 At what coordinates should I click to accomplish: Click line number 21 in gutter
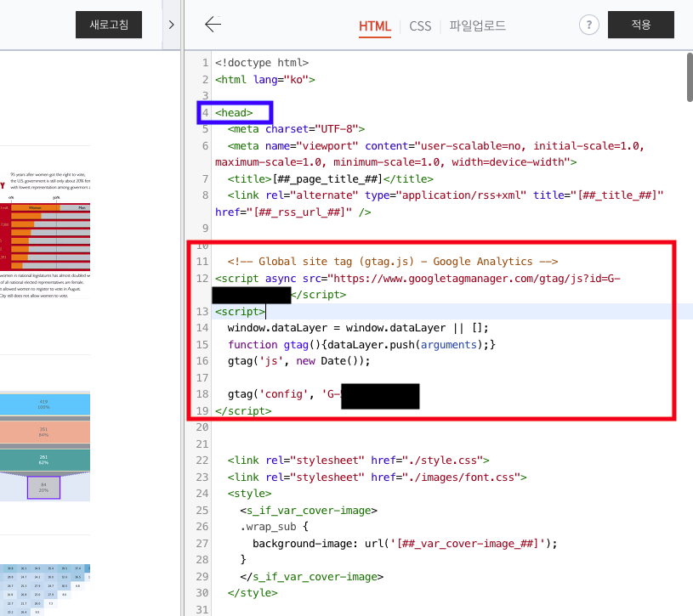click(202, 444)
